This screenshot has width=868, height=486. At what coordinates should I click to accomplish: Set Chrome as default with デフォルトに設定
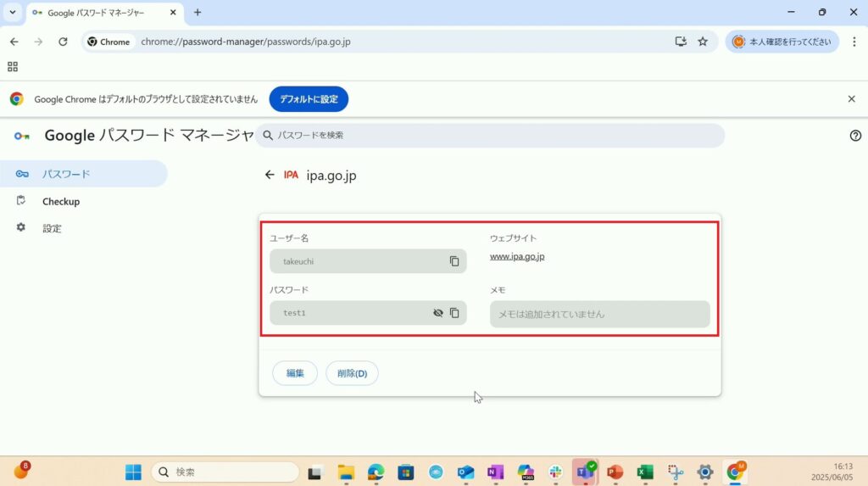click(309, 99)
